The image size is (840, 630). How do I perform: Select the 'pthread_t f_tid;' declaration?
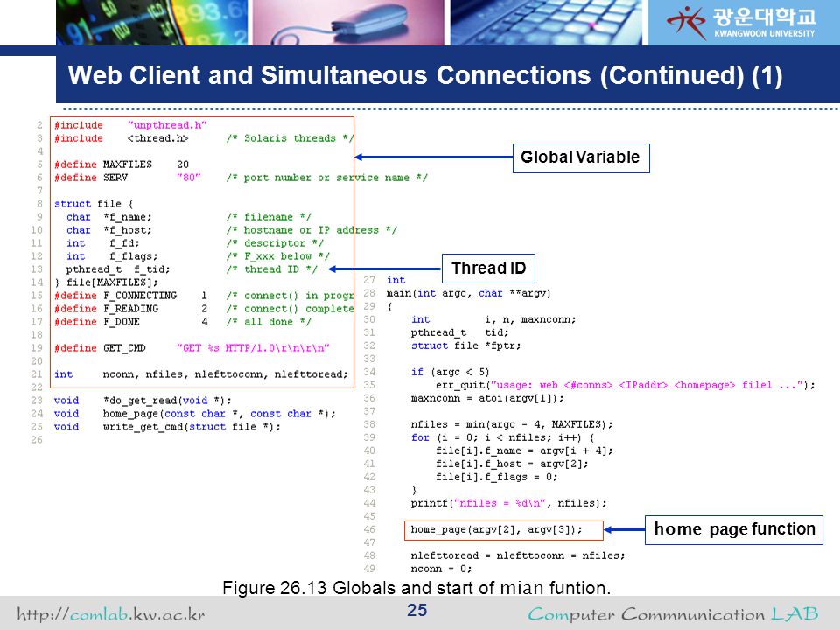click(118, 269)
